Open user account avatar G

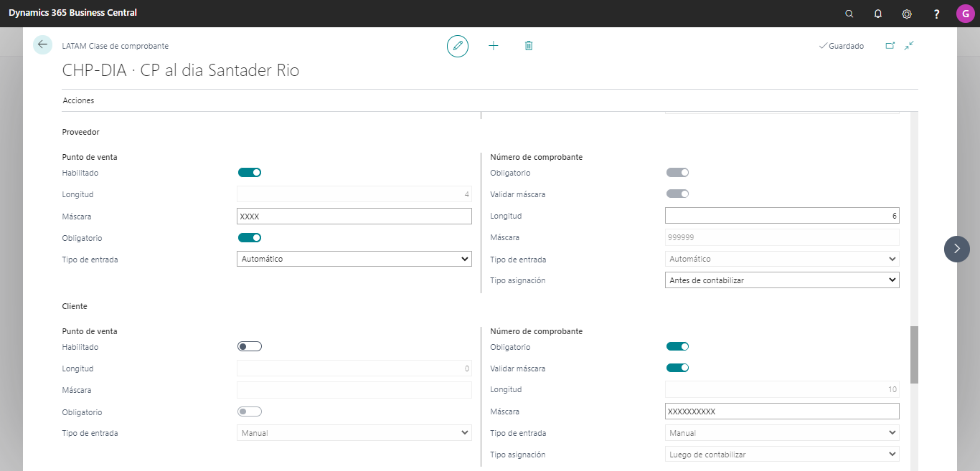point(965,14)
